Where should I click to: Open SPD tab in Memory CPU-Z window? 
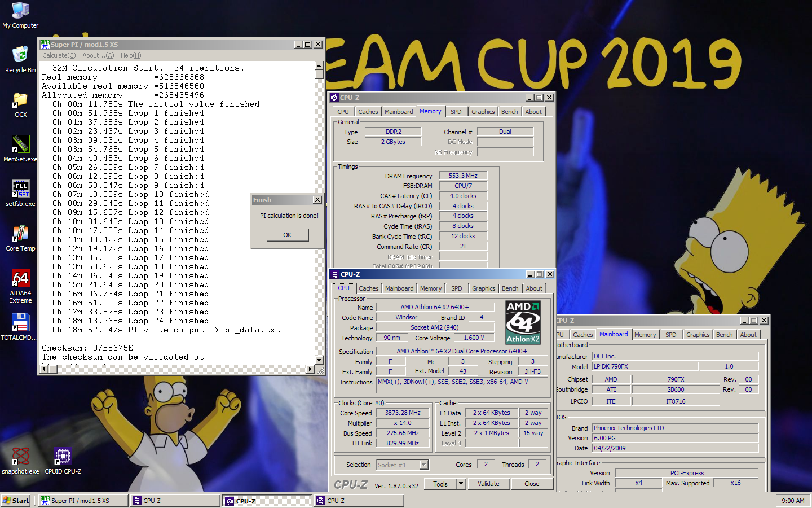click(x=456, y=112)
